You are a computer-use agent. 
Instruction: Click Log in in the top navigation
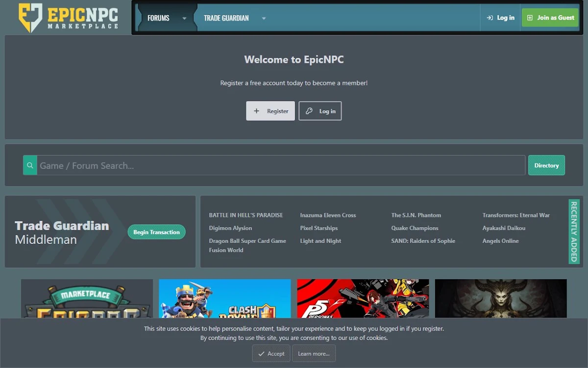click(500, 18)
